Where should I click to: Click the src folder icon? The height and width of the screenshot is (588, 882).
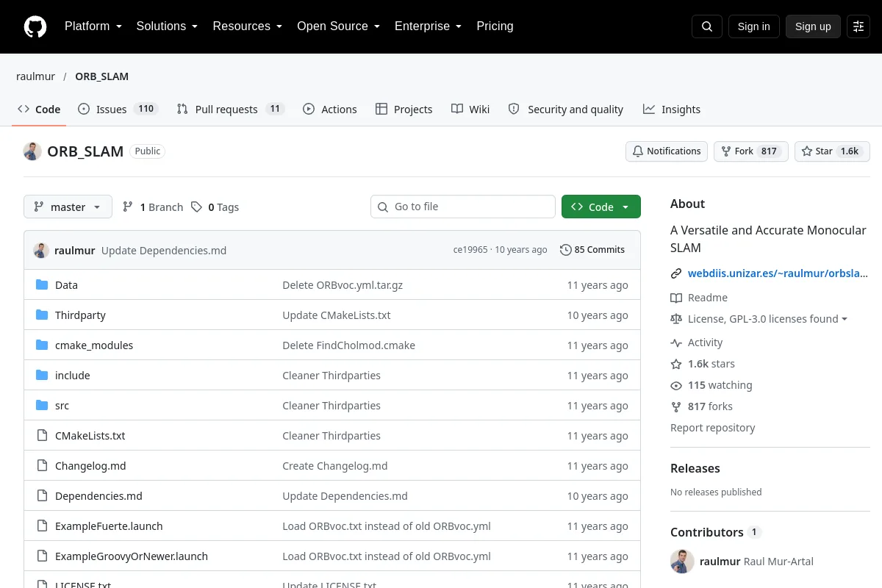pyautogui.click(x=42, y=406)
